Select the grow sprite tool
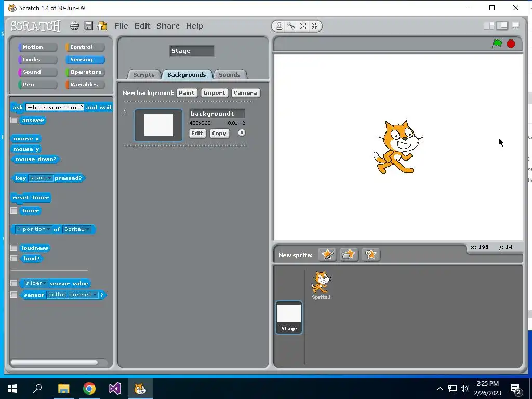 303,26
